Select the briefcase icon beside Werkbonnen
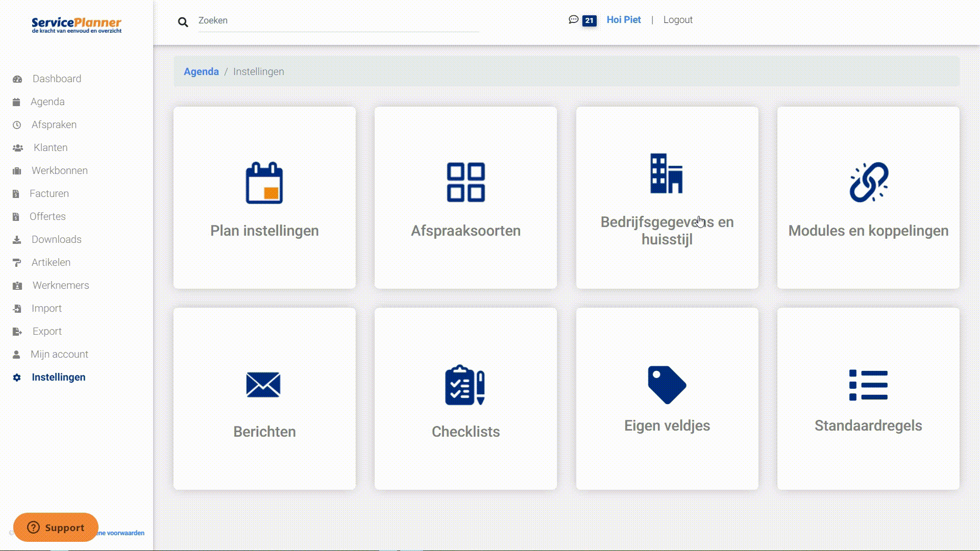Image resolution: width=980 pixels, height=551 pixels. 16,170
